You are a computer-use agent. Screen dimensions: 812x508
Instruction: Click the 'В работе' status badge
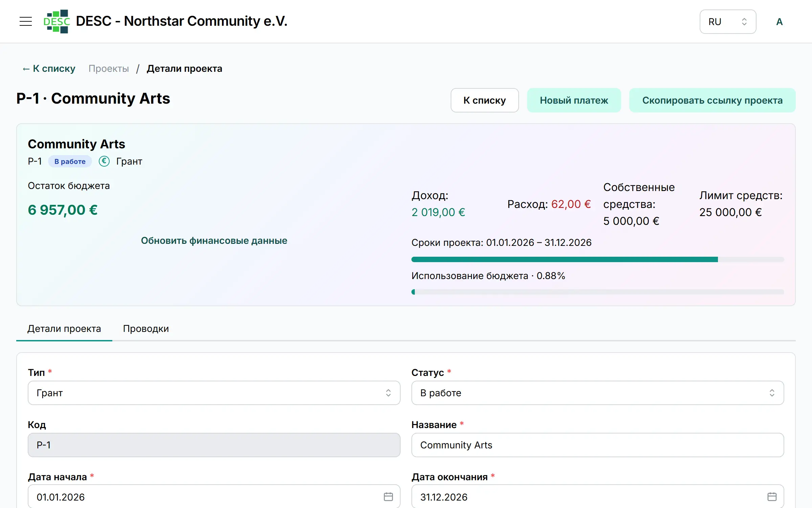click(x=70, y=161)
